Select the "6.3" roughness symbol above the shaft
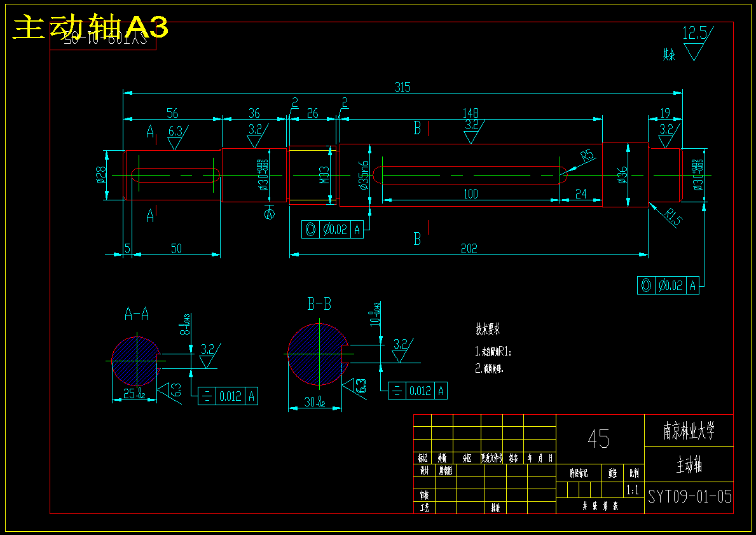Viewport: 756px width, 535px height. (177, 138)
